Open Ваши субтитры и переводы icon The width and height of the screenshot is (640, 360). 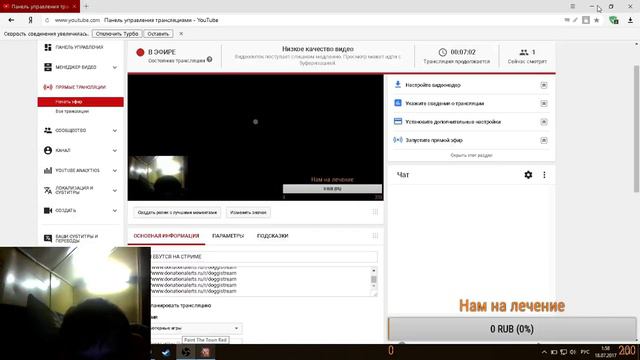click(x=48, y=238)
